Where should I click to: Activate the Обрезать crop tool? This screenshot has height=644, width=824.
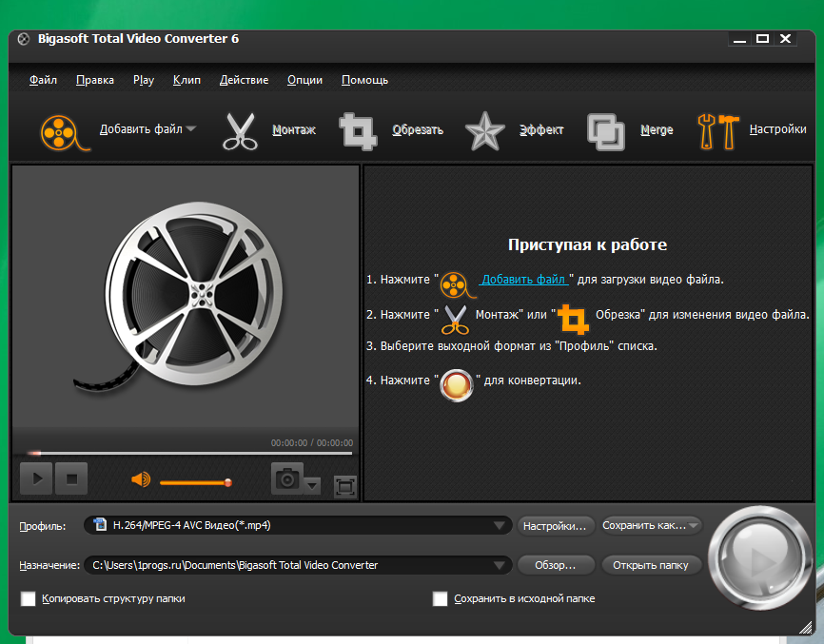(x=359, y=130)
